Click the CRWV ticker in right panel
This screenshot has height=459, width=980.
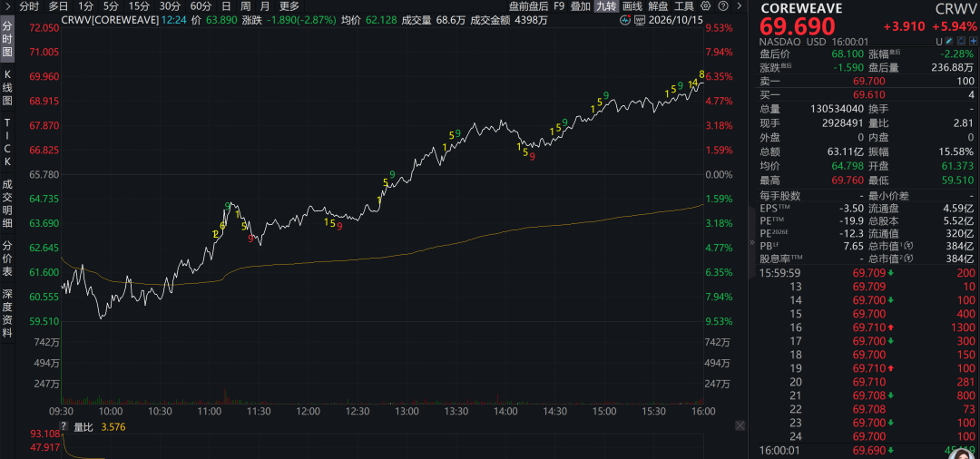tap(956, 8)
